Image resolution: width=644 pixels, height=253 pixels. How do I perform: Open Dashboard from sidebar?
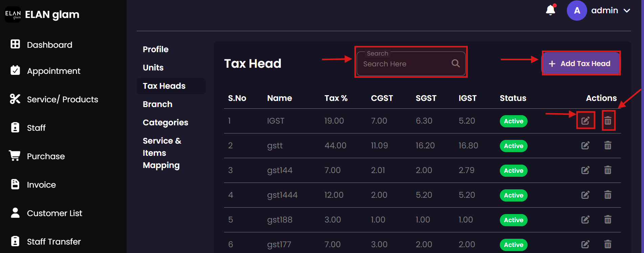[x=49, y=45]
